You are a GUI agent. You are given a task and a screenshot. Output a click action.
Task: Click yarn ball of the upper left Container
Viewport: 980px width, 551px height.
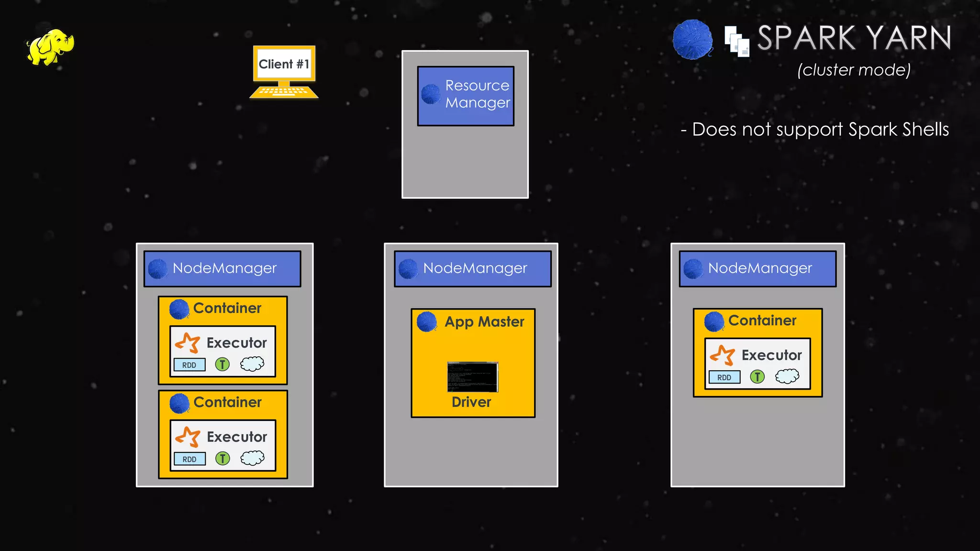click(x=179, y=309)
